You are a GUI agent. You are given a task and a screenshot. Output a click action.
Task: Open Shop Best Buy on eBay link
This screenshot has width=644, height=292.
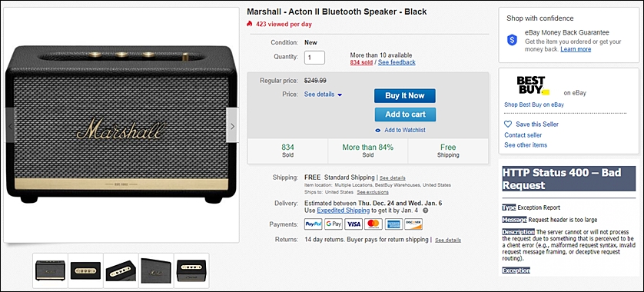(534, 105)
